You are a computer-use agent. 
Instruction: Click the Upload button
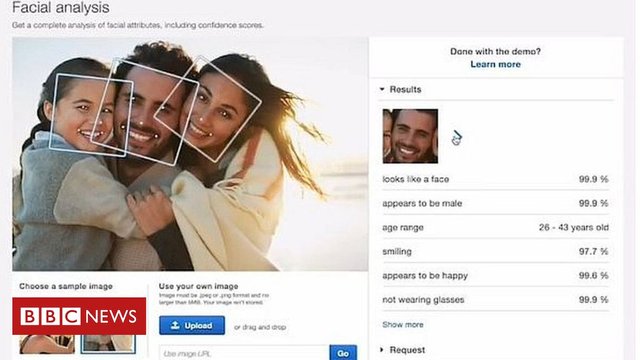tap(192, 325)
